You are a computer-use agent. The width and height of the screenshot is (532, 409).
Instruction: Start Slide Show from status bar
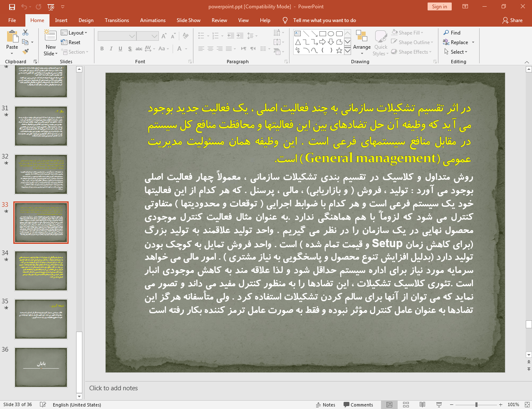coord(439,404)
